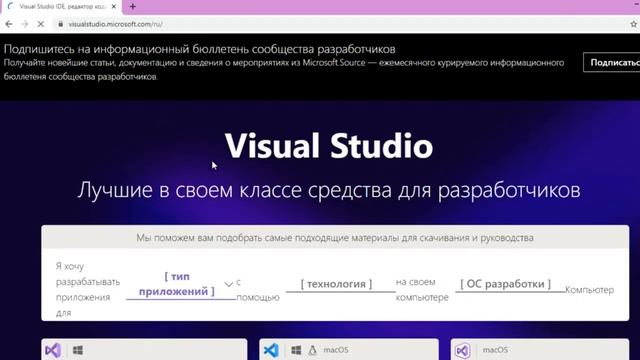Screen dimensions: 640x360
Task: Click the Visual Studio heading
Action: click(329, 145)
